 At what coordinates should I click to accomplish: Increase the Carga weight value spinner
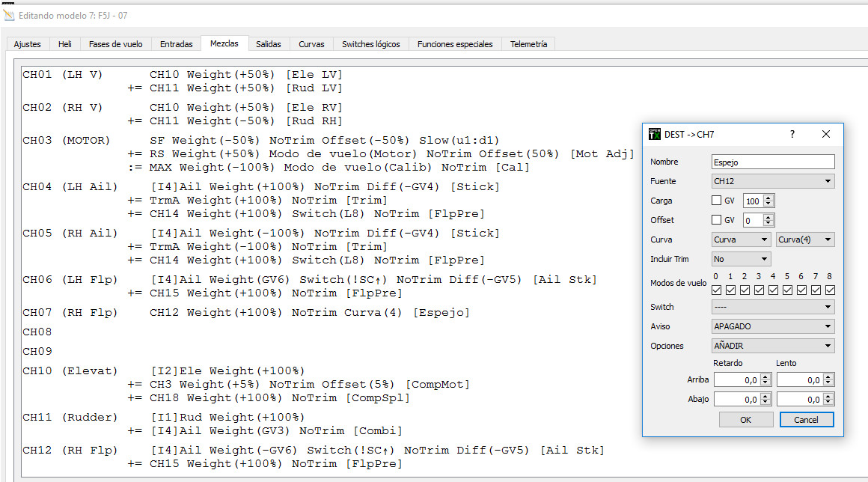[769, 198]
